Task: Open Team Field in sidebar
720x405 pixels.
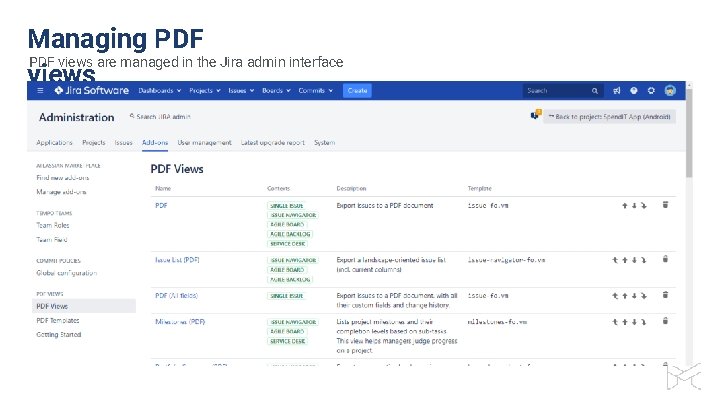Action: tap(52, 239)
